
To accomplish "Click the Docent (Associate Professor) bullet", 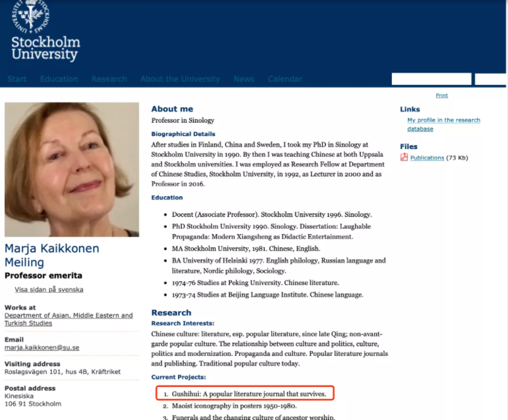I will (x=272, y=214).
